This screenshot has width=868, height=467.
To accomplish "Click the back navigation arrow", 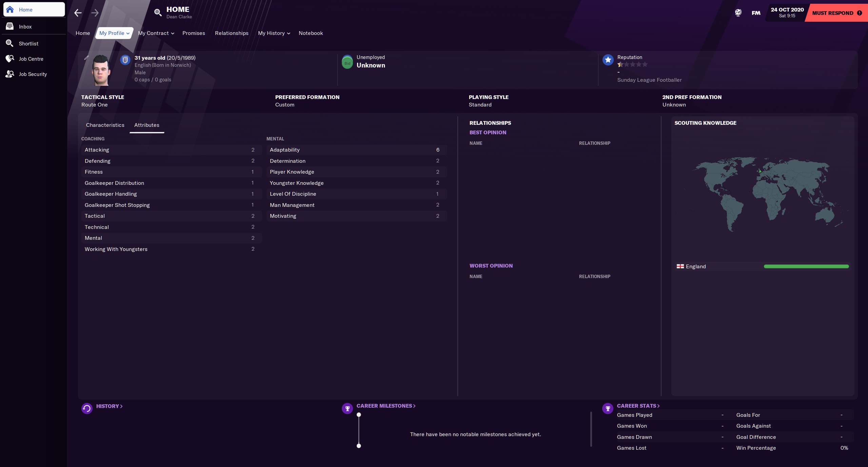I will click(78, 13).
